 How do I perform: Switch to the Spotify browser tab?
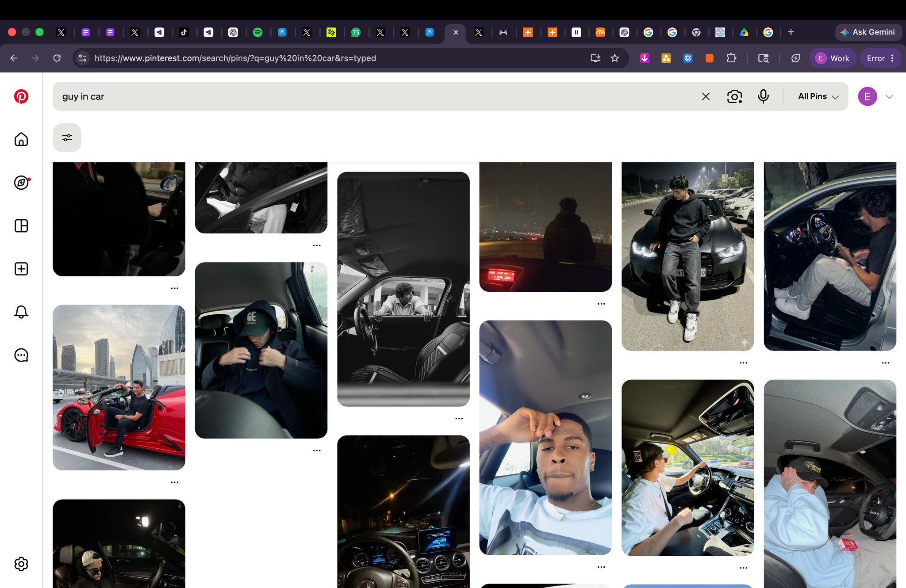pos(257,32)
